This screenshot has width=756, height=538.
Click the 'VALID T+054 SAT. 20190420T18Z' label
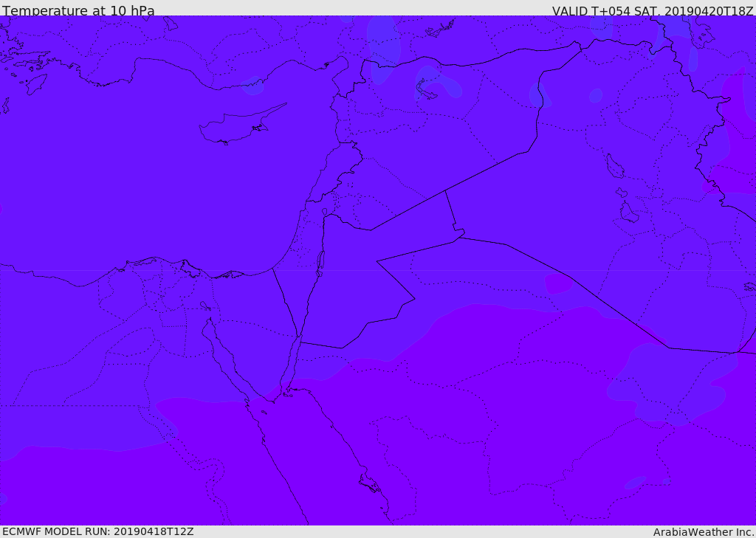pyautogui.click(x=653, y=11)
